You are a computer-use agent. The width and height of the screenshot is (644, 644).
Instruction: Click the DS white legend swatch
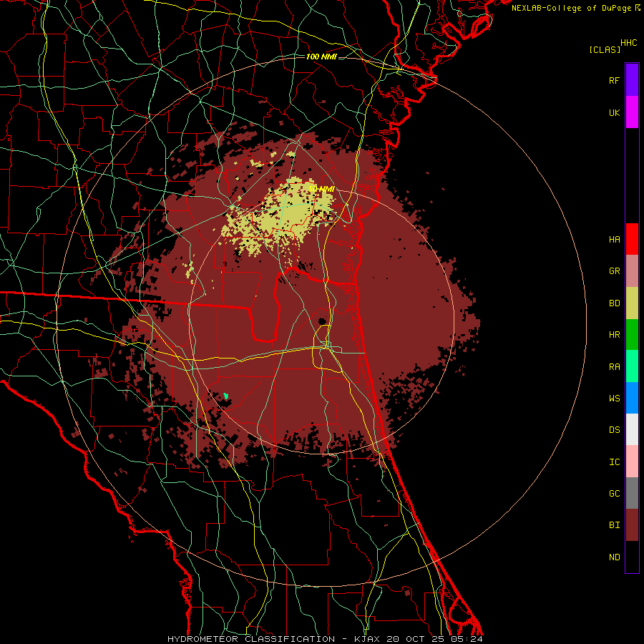point(632,429)
